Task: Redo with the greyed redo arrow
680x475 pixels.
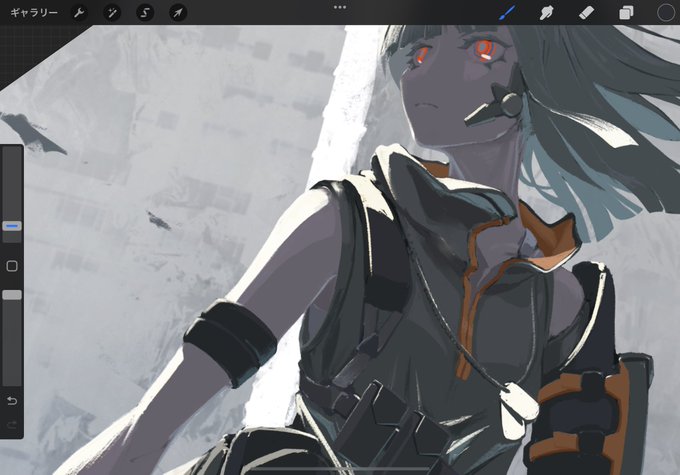Action: click(12, 425)
